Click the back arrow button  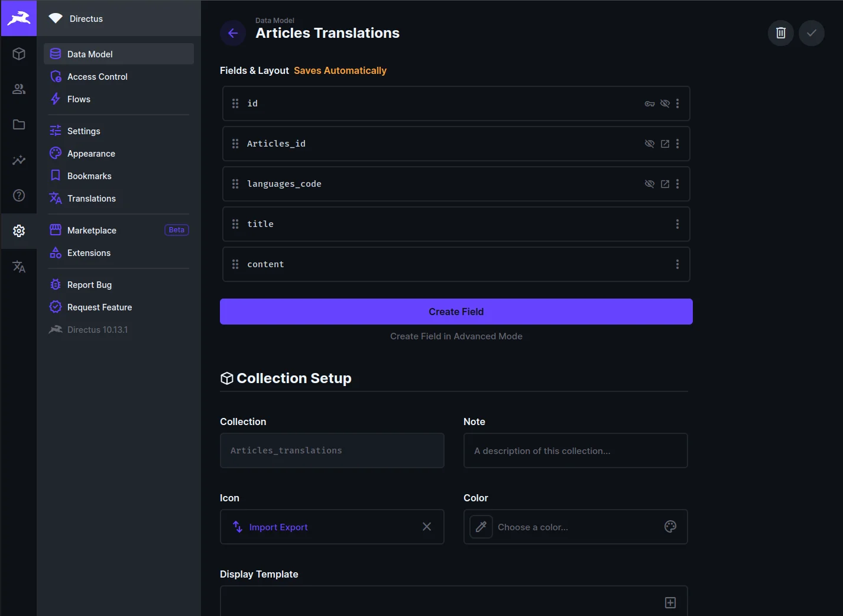(x=233, y=33)
